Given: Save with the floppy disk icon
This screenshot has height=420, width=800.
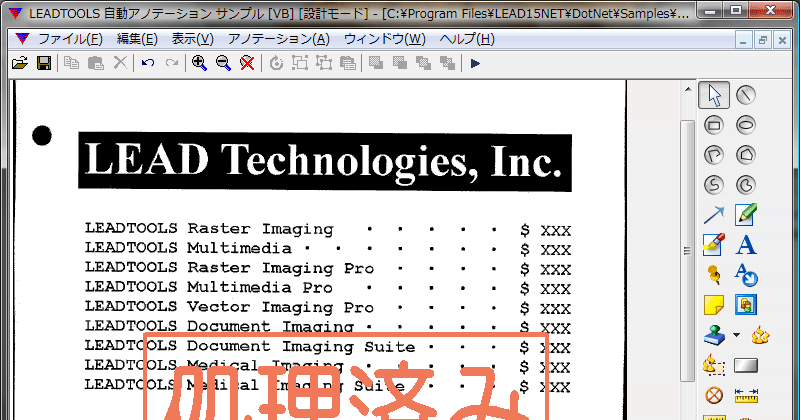Looking at the screenshot, I should coord(44,63).
